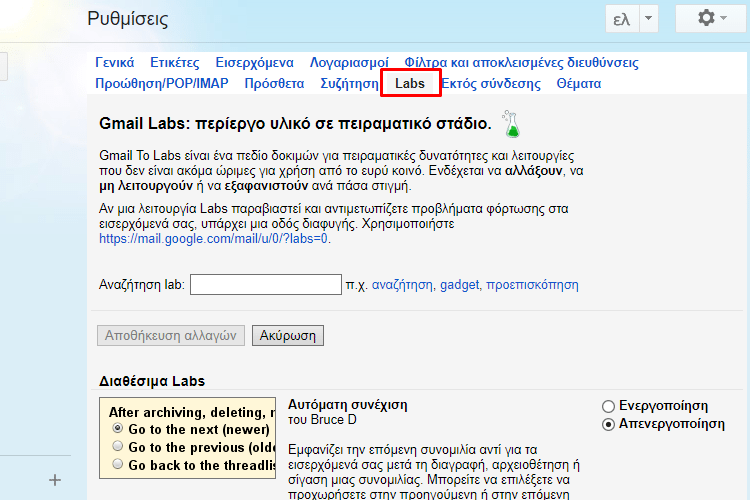
Task: Click the green Labs flask icon
Action: pyautogui.click(x=511, y=124)
